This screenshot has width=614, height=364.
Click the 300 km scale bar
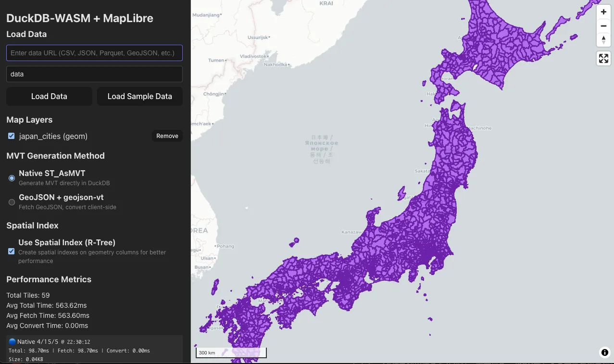(x=231, y=353)
